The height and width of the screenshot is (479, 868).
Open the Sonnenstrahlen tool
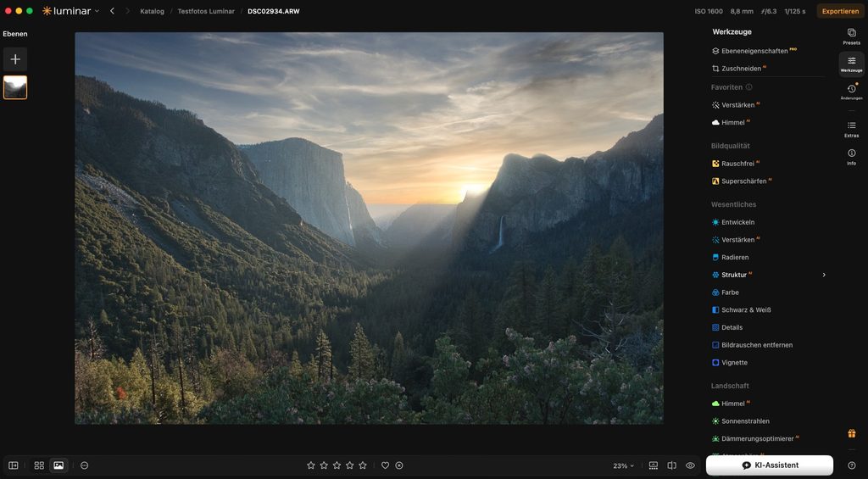point(741,421)
